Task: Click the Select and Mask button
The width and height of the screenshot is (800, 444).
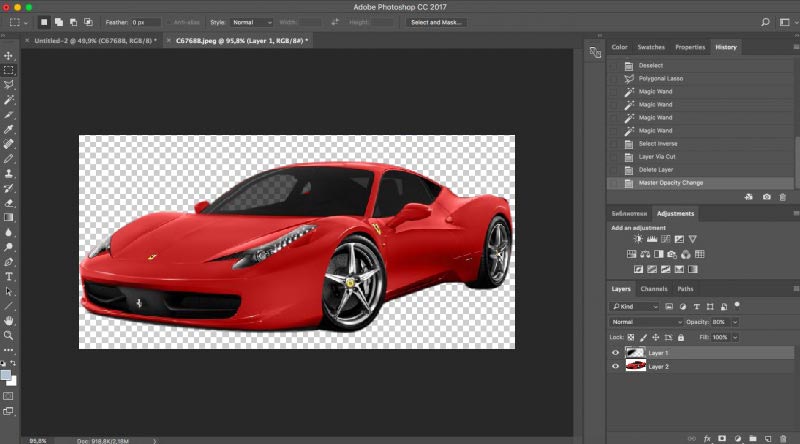Action: (x=438, y=21)
